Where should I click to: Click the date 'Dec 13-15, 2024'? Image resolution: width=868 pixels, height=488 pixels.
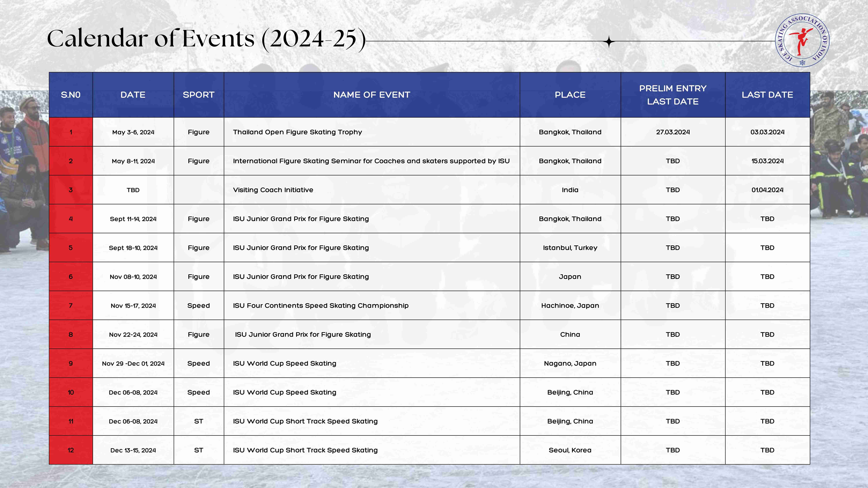[133, 451]
